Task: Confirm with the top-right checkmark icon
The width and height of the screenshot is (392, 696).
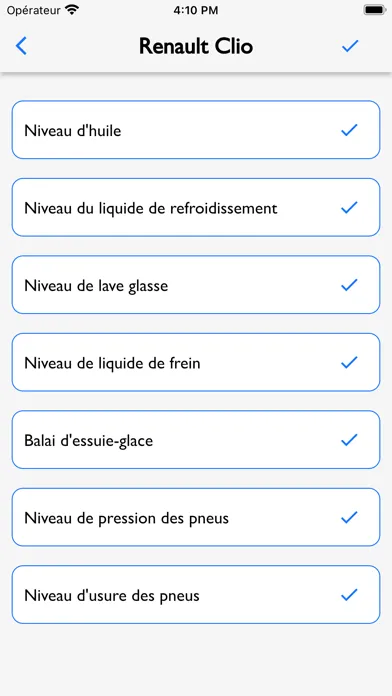Action: click(350, 46)
